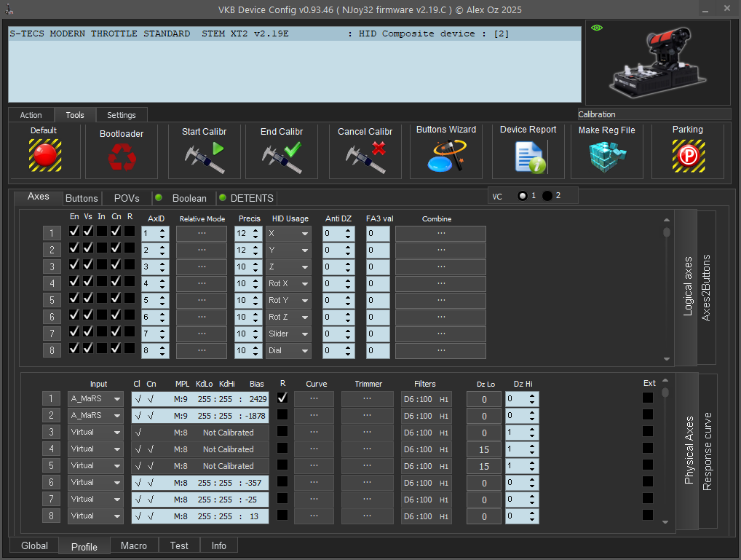Toggle Cn checkbox for logical axis 4
Image resolution: width=741 pixels, height=560 pixels.
(116, 281)
